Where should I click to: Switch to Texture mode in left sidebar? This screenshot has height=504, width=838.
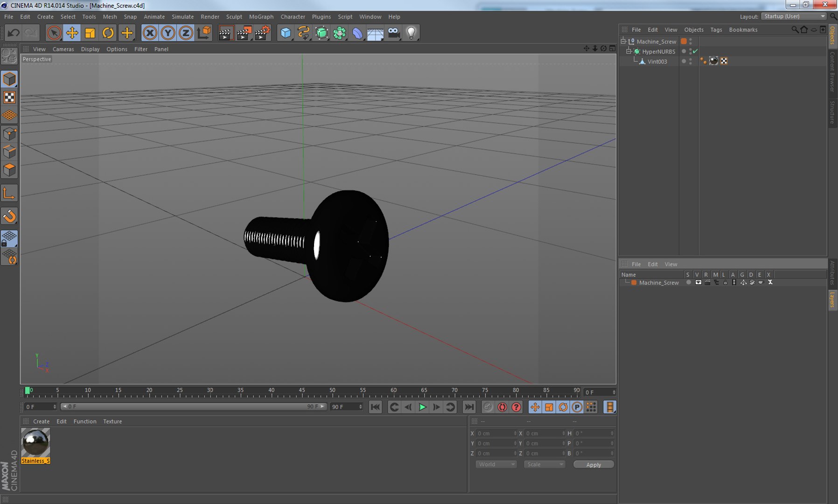click(9, 97)
